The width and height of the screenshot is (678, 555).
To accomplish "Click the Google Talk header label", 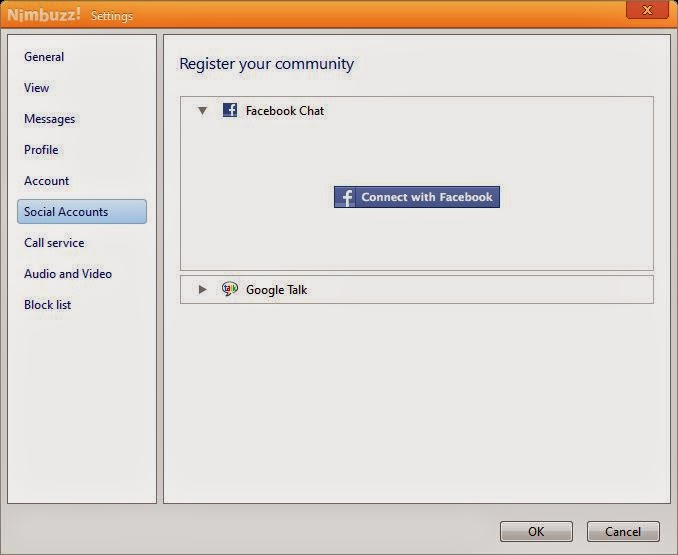I will [x=276, y=290].
